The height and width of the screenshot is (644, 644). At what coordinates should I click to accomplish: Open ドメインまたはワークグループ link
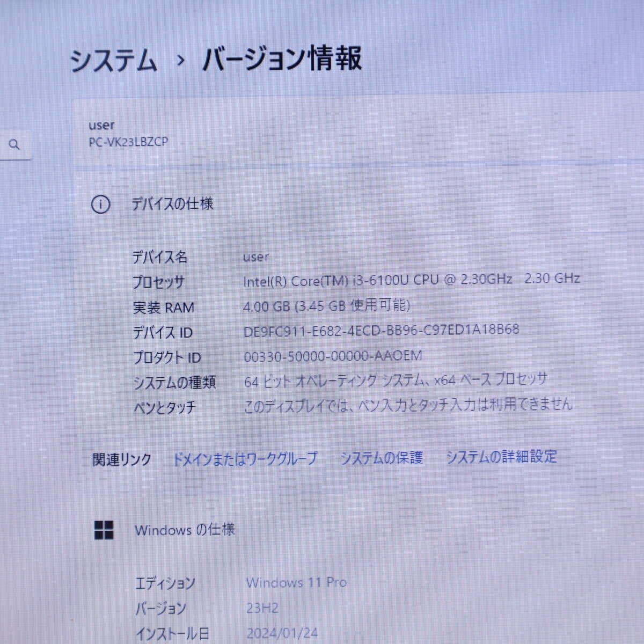pos(245,459)
